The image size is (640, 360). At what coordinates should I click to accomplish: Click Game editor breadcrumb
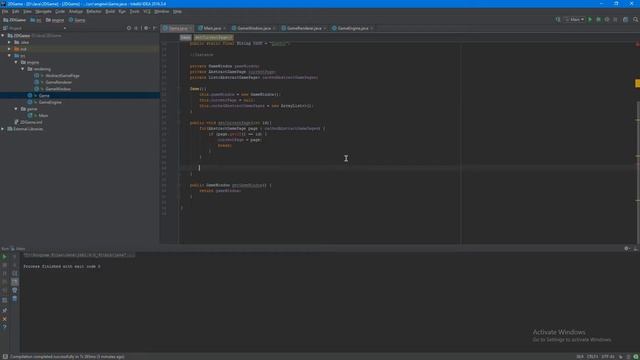(185, 38)
